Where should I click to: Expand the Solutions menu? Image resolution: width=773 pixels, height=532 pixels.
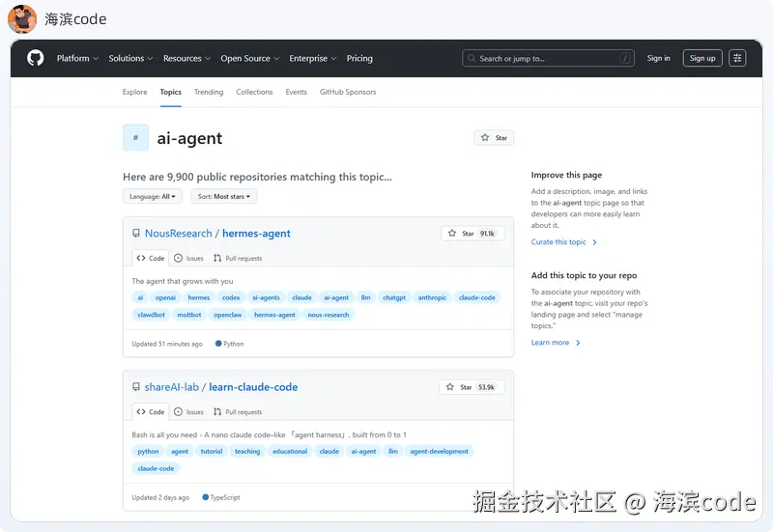tap(130, 58)
